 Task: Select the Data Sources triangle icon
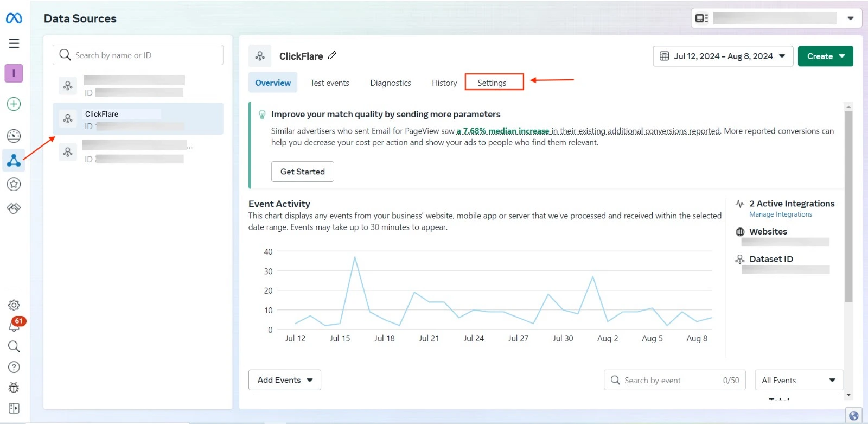point(14,160)
